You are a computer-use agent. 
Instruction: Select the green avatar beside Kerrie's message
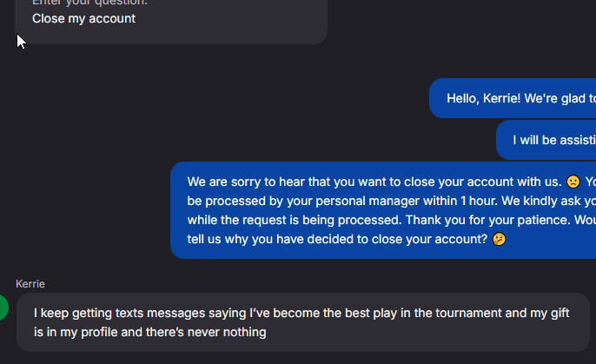coord(3,308)
